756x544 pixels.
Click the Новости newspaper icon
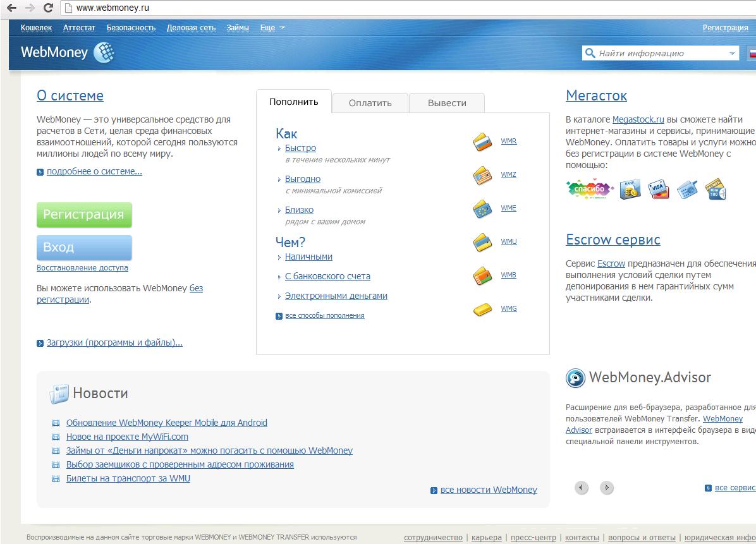(x=59, y=394)
